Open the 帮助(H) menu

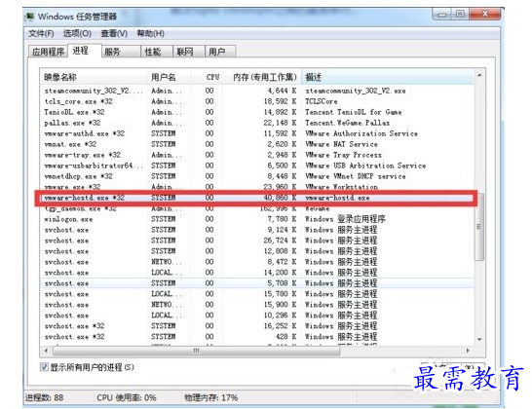[150, 33]
